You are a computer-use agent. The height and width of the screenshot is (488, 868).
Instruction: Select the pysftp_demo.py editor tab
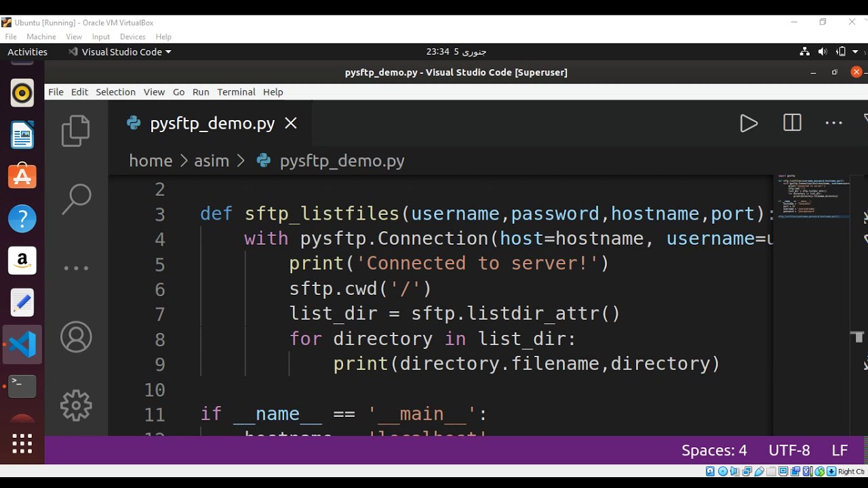211,123
